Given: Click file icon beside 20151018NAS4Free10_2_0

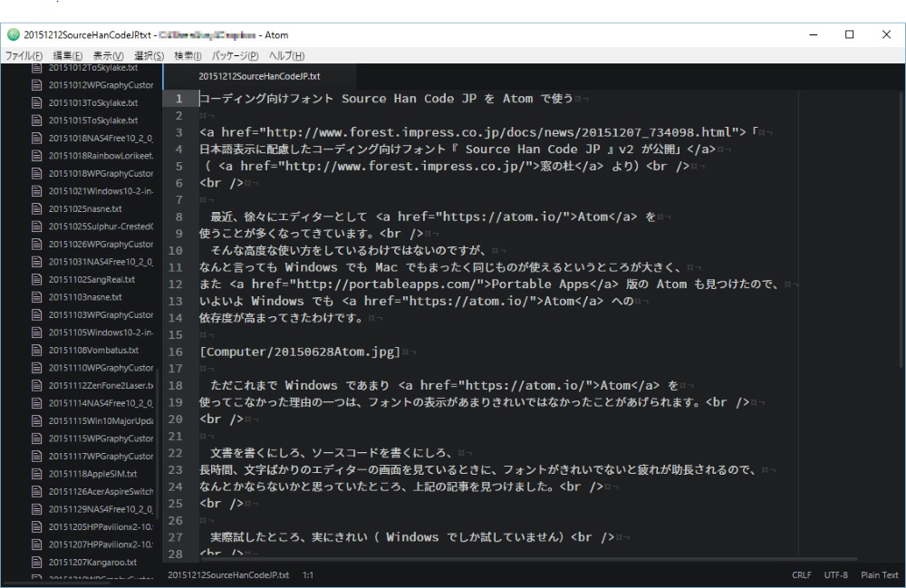Looking at the screenshot, I should pyautogui.click(x=37, y=138).
